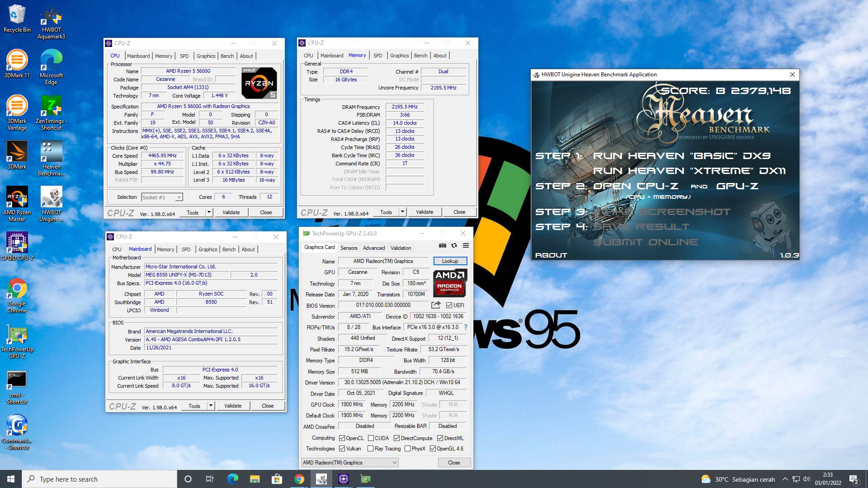Select TechPowerUp GPU-Z desktop icon
Screen dimensions: 868x488
pyautogui.click(x=17, y=341)
